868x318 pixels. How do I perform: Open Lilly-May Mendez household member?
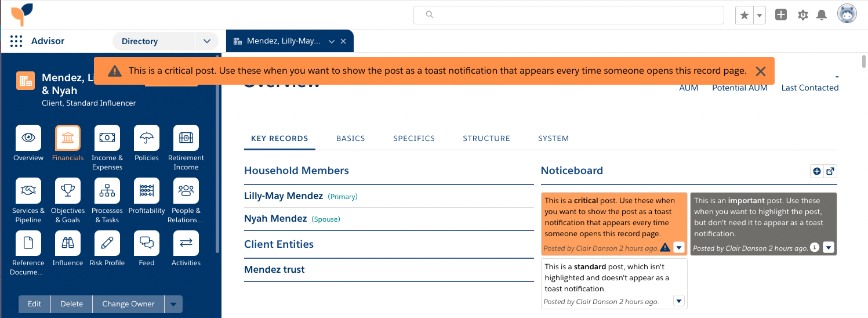[x=284, y=196]
